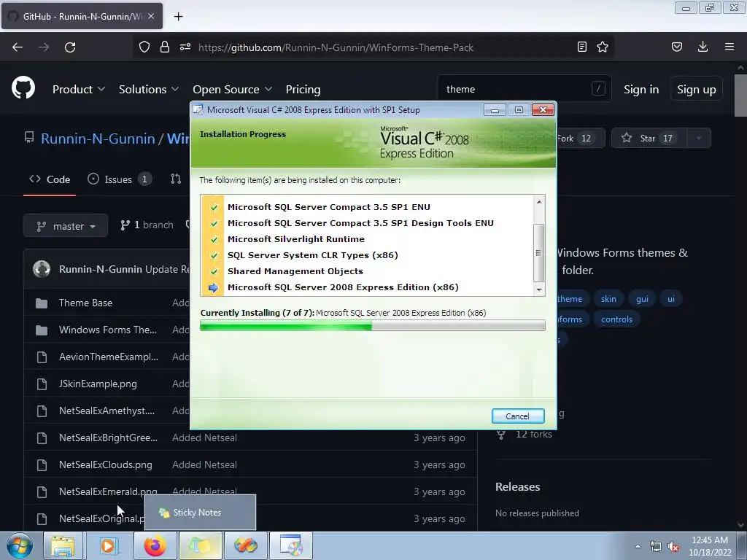Viewport: 747px width, 560px height.
Task: View the 1 branch link
Action: coord(147,225)
